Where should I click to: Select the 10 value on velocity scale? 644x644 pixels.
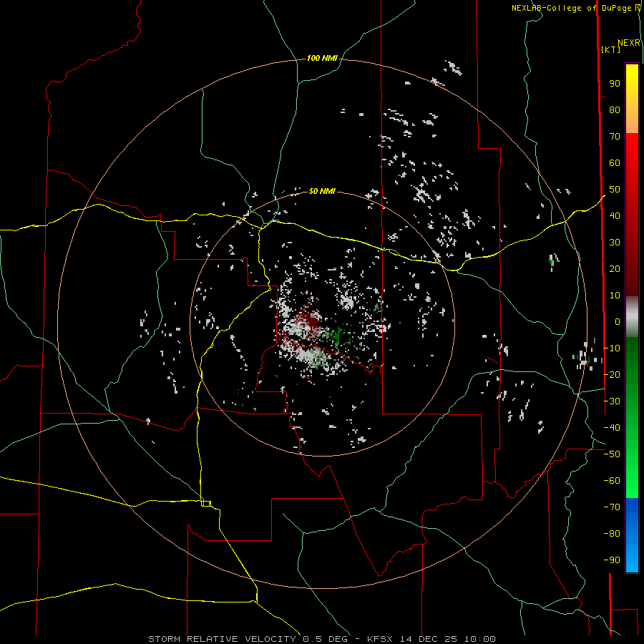coord(615,296)
